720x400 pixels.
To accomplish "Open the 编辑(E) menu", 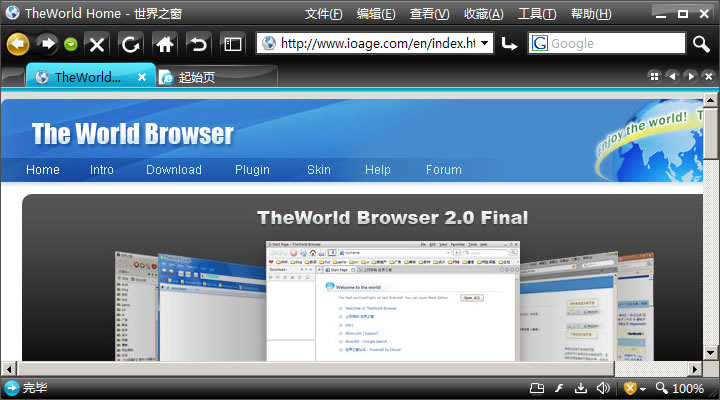I will pos(376,14).
